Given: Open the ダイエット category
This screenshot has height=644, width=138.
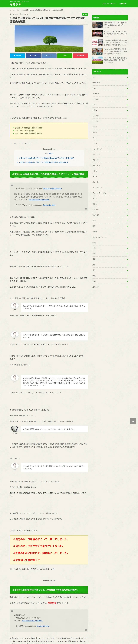Looking at the screenshot, I should 110,166.
